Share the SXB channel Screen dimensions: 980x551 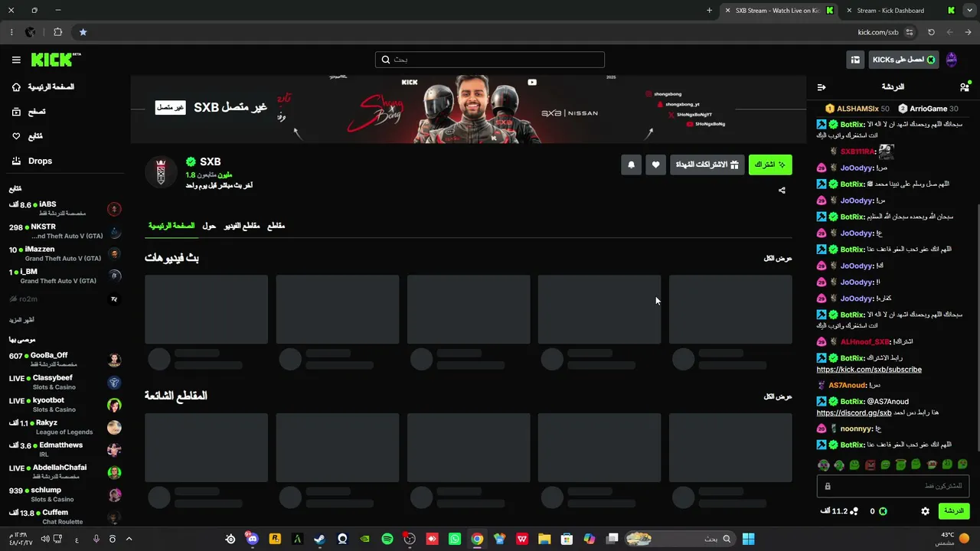click(x=782, y=191)
